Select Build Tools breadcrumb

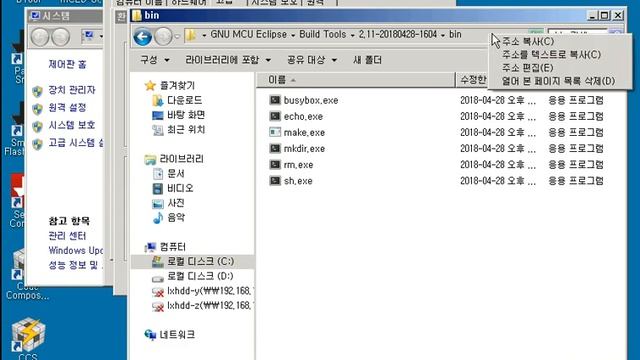tap(322, 35)
